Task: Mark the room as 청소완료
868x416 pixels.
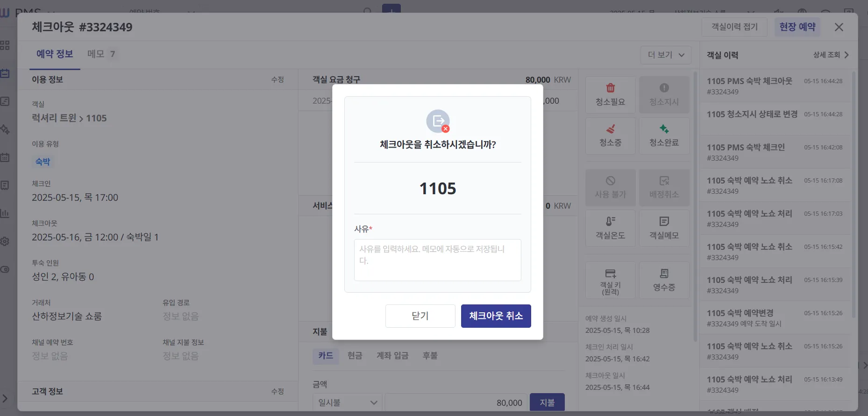Action: 664,136
